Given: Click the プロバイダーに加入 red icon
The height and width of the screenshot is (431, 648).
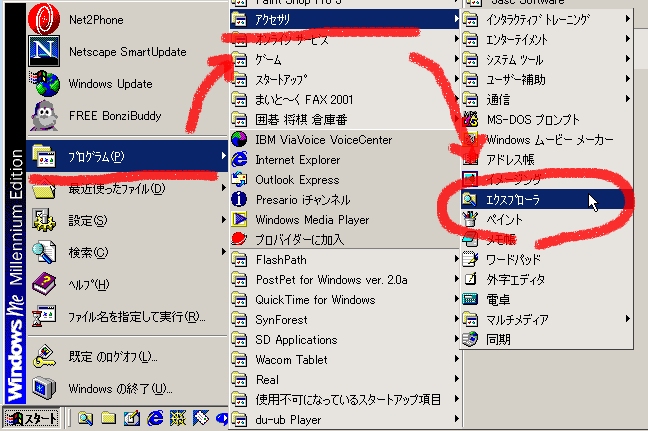Looking at the screenshot, I should (239, 239).
